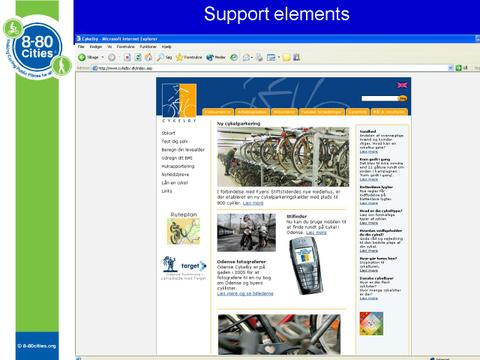Open the Ruteplan map thumbnail
The height and width of the screenshot is (360, 480).
click(183, 231)
